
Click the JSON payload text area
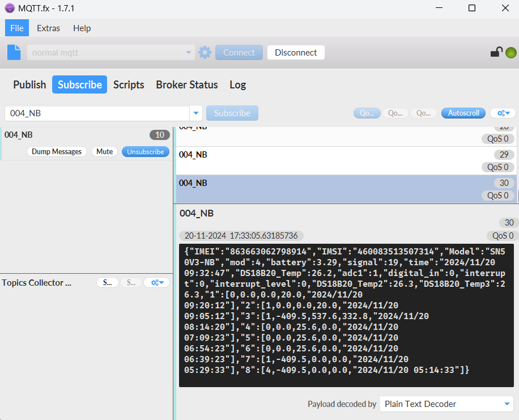(x=346, y=315)
